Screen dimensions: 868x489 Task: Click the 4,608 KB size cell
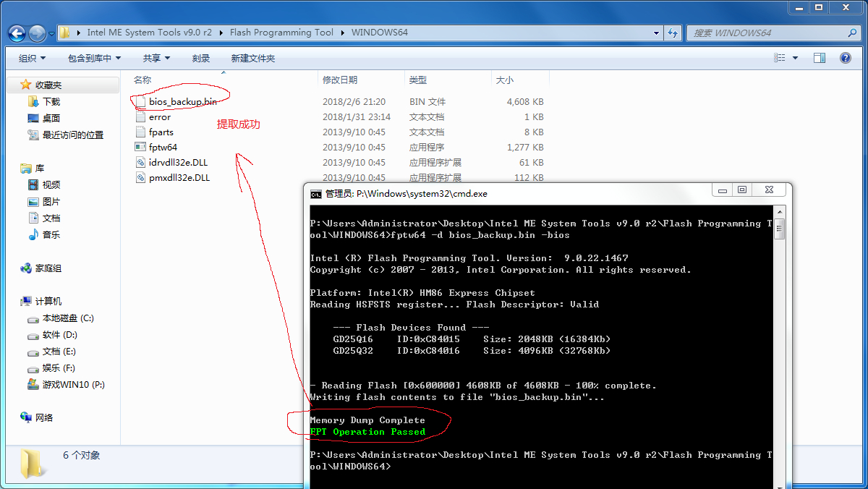pyautogui.click(x=525, y=102)
